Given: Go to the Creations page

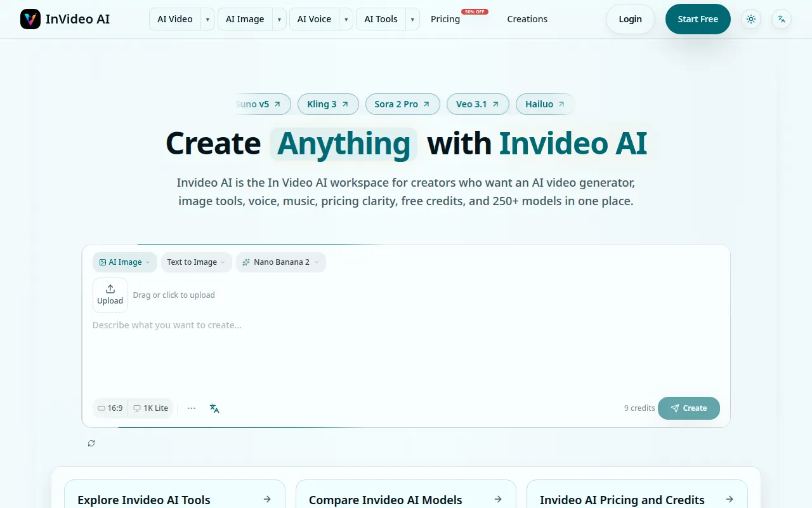Looking at the screenshot, I should tap(527, 19).
